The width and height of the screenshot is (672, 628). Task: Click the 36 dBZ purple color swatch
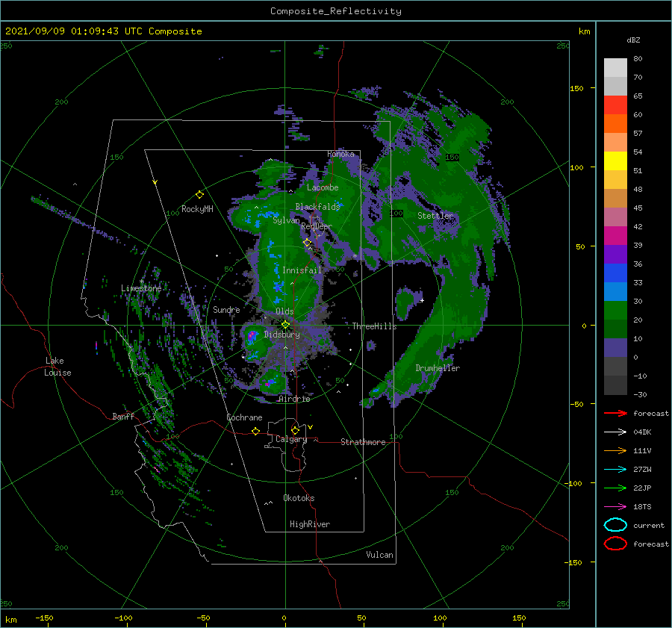click(615, 254)
